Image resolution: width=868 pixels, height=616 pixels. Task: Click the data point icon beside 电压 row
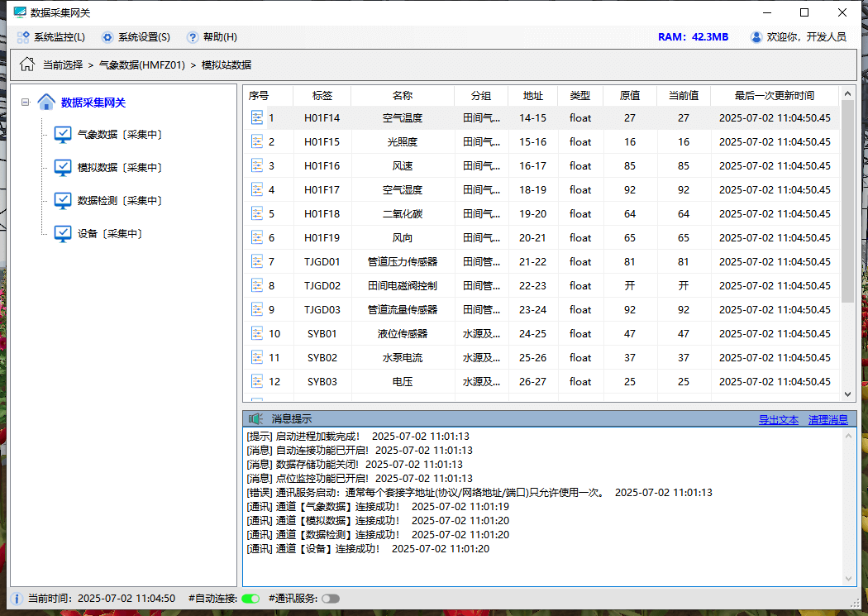pyautogui.click(x=257, y=381)
